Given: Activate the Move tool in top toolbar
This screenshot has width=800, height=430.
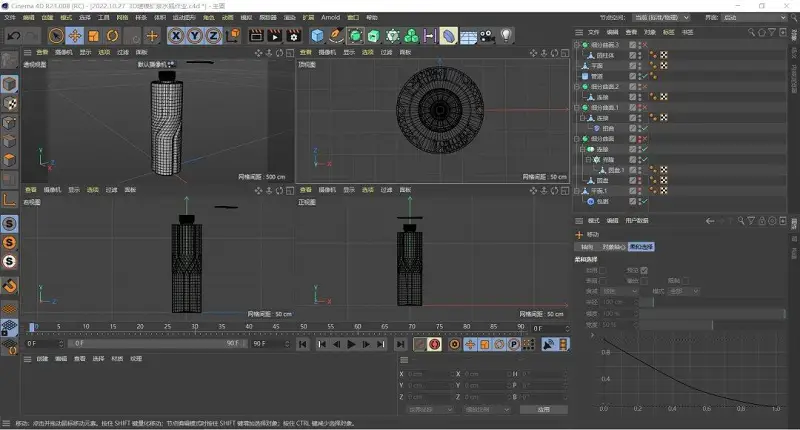Looking at the screenshot, I should (x=75, y=36).
